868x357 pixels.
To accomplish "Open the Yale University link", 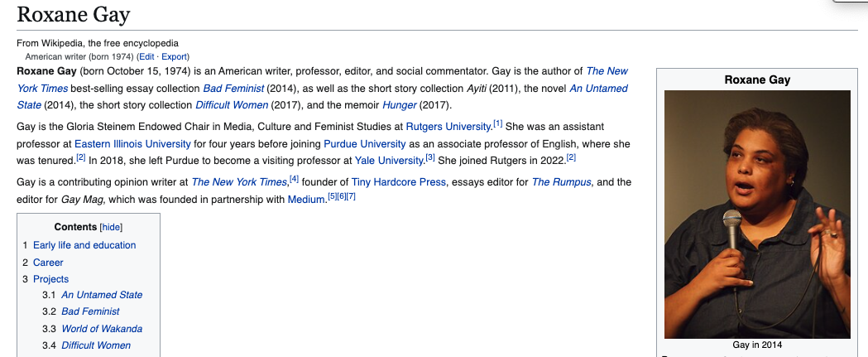I will pos(389,161).
